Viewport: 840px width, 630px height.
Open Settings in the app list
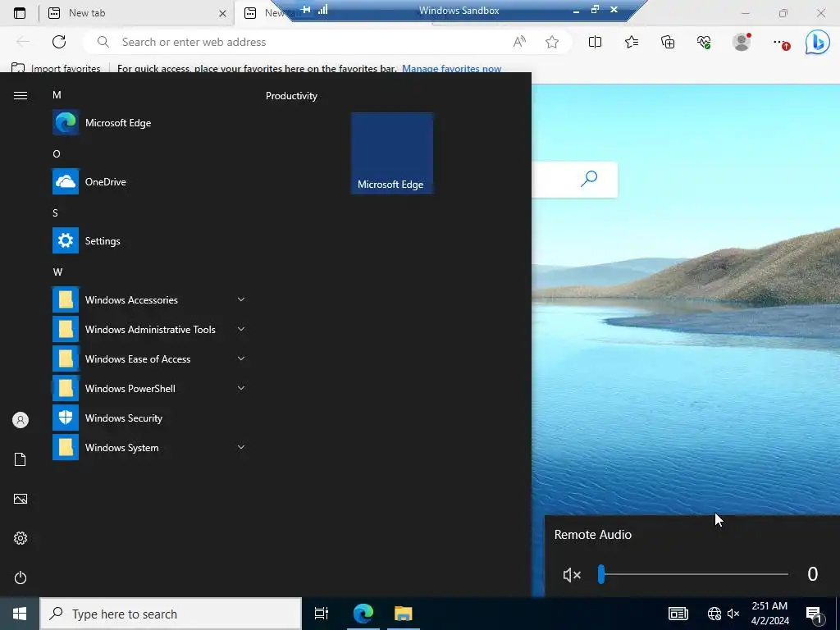coord(149,240)
